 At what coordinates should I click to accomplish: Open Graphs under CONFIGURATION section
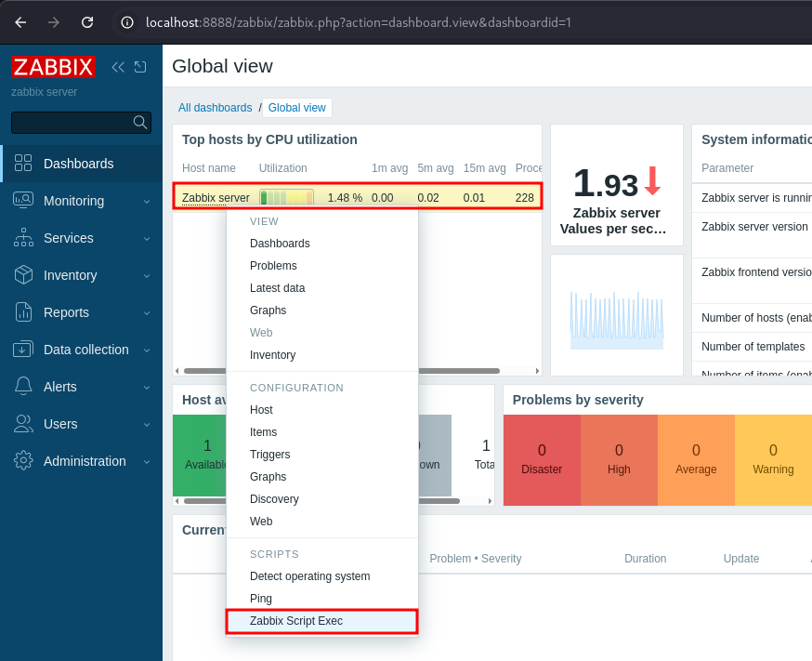322,477
